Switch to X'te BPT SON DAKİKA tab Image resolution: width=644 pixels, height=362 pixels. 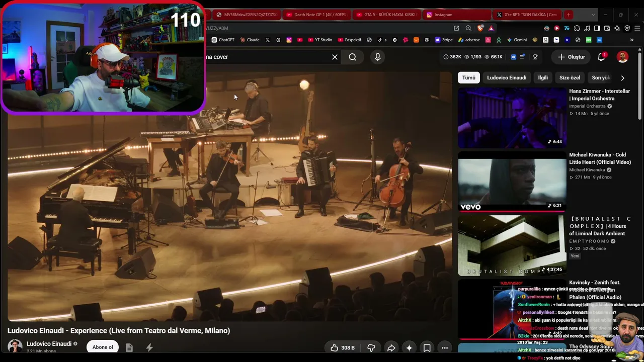pos(527,15)
